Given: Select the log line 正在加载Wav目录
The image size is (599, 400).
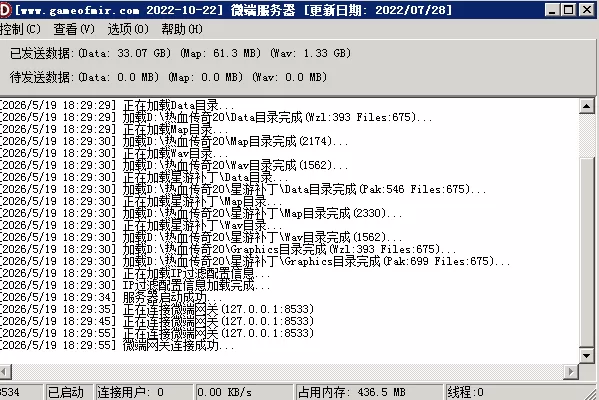Looking at the screenshot, I should click(113, 153).
